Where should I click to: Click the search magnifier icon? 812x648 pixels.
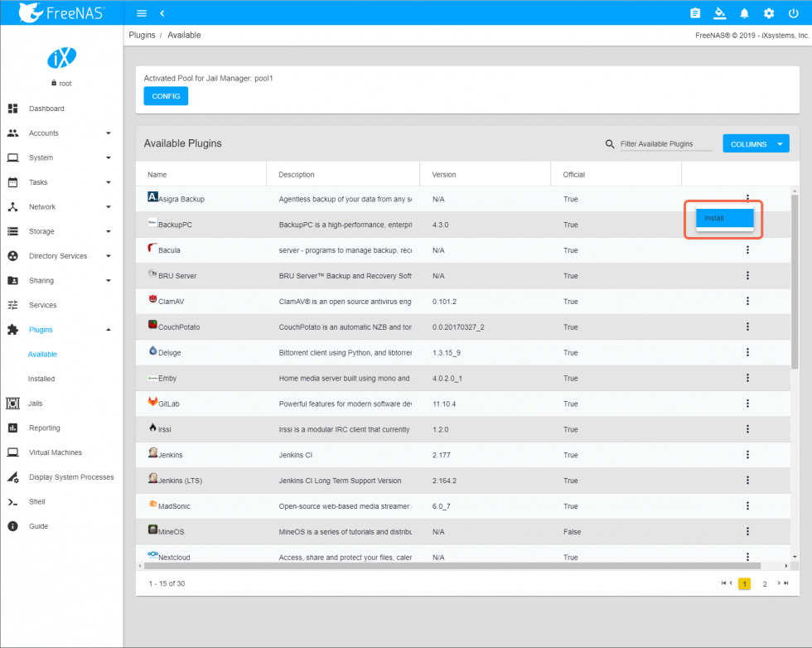tap(610, 143)
